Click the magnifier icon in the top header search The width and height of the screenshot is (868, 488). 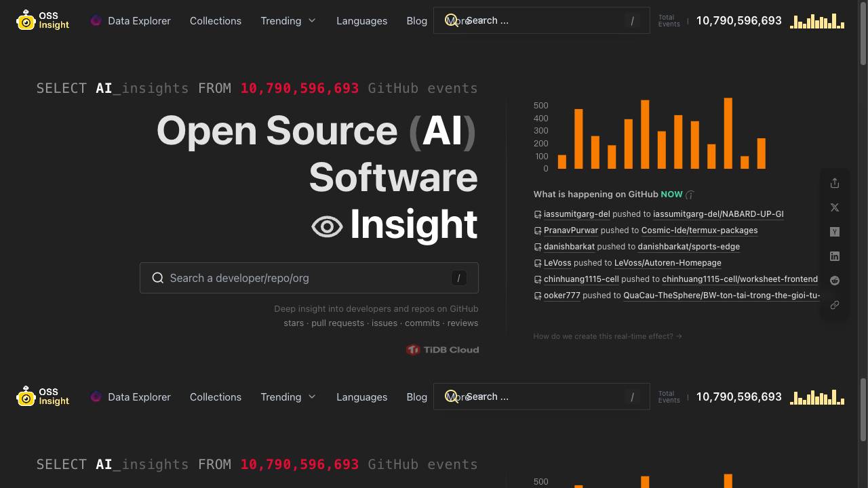(451, 20)
